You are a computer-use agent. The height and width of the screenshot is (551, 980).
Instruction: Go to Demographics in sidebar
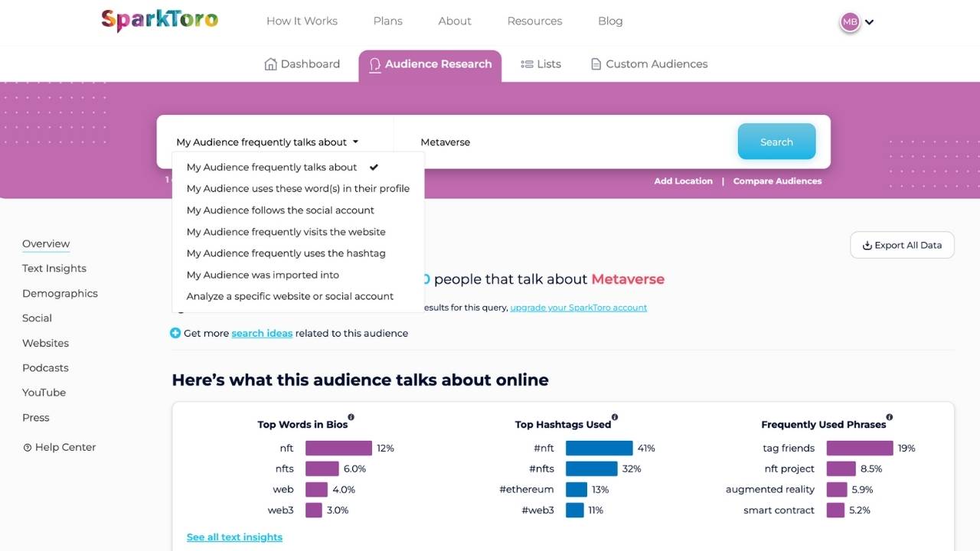tap(60, 294)
